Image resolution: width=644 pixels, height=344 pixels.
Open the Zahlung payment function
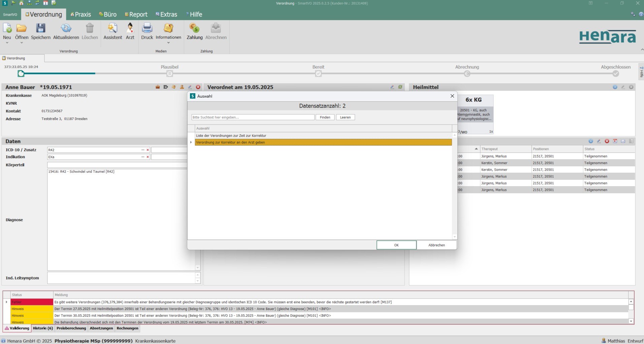pos(194,31)
